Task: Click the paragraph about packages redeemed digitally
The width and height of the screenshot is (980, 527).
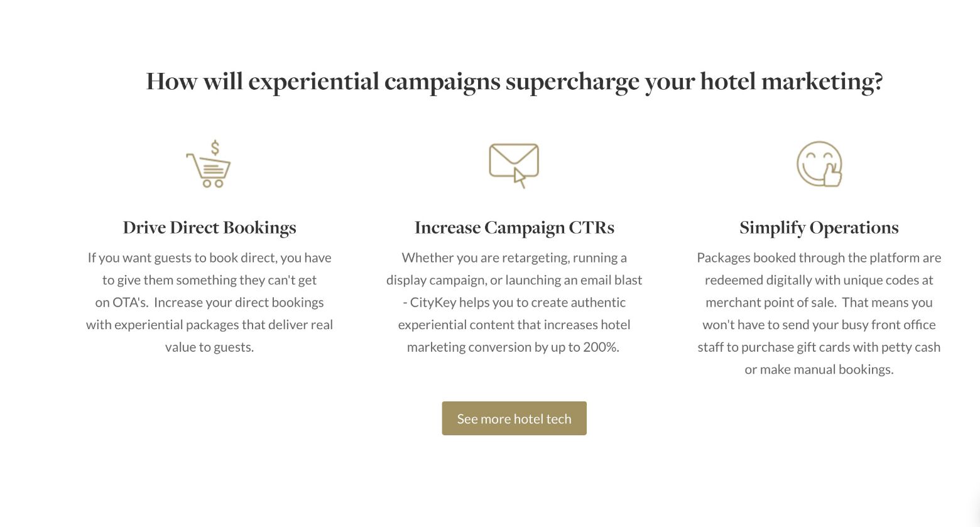Action: tap(819, 313)
